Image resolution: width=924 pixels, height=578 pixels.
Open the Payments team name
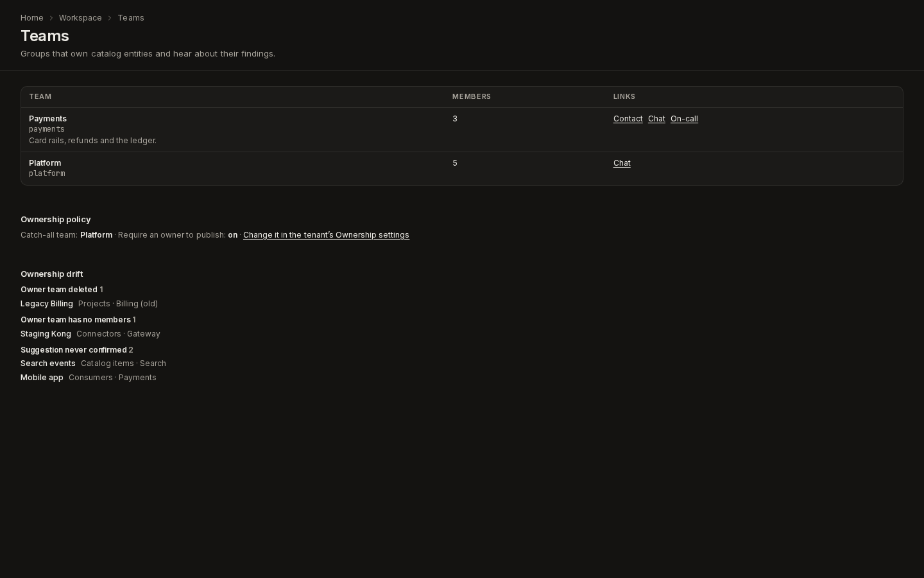click(47, 119)
